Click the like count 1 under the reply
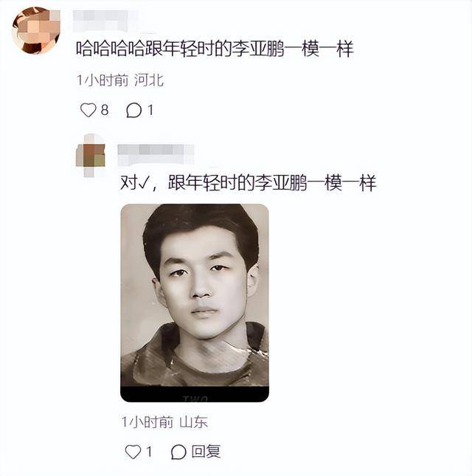472x476 pixels. point(149,452)
